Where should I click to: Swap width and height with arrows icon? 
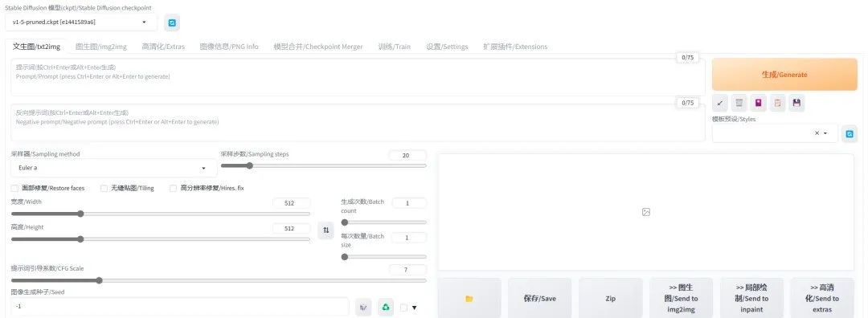pos(325,230)
